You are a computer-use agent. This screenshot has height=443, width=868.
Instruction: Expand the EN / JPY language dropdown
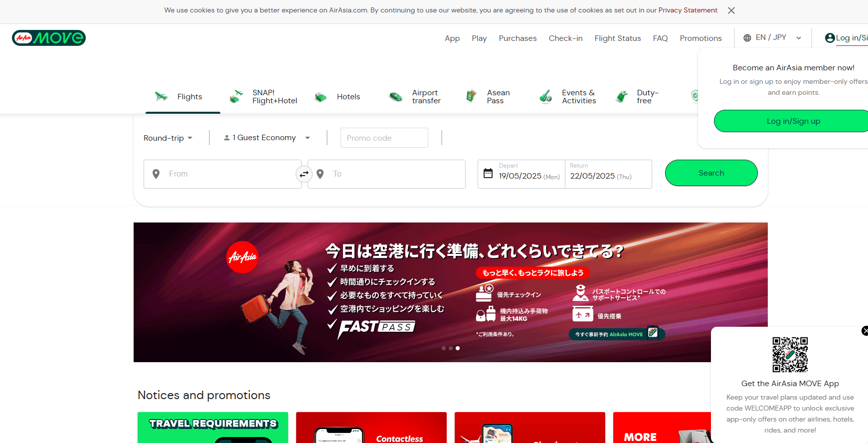click(772, 37)
